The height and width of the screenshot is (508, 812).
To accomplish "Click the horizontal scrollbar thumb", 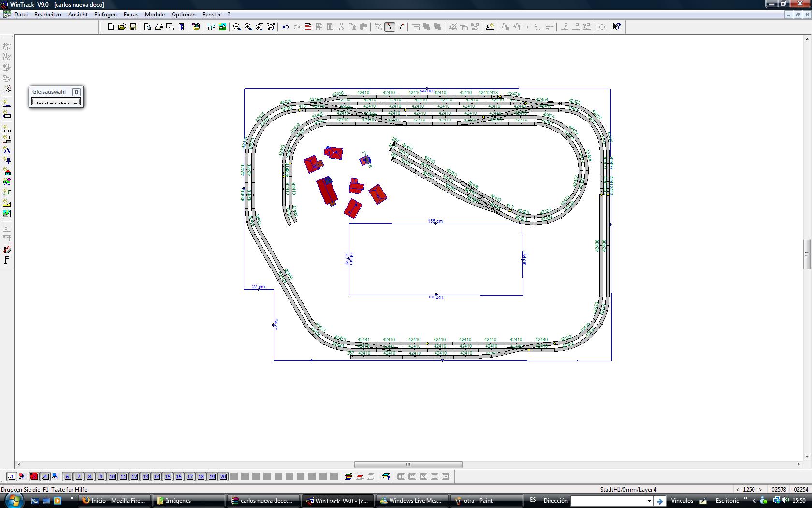I will (408, 464).
